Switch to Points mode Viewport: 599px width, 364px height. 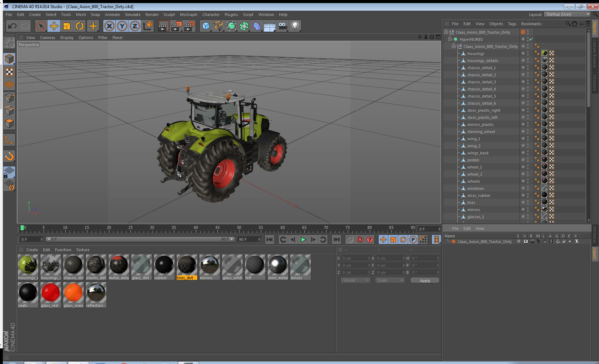coord(9,98)
